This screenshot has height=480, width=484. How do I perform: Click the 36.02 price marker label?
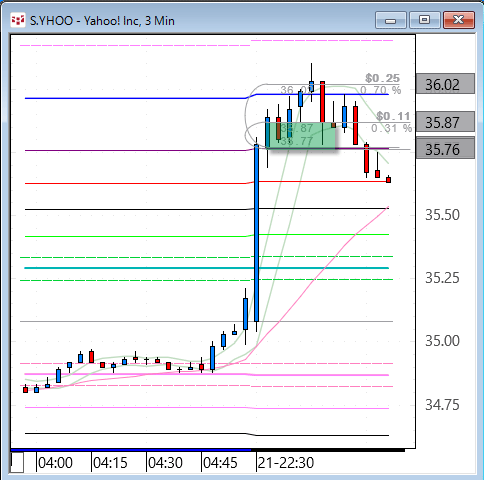pyautogui.click(x=445, y=84)
